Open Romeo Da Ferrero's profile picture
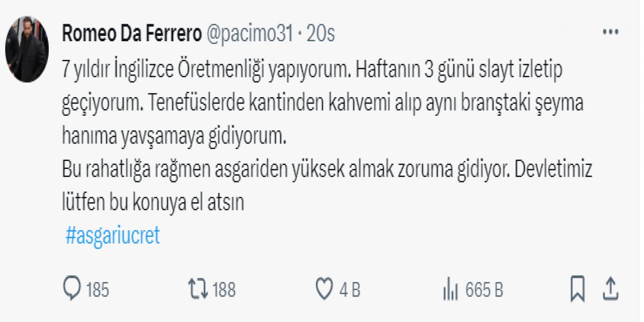Viewport: 644px width, 322px height. (27, 49)
